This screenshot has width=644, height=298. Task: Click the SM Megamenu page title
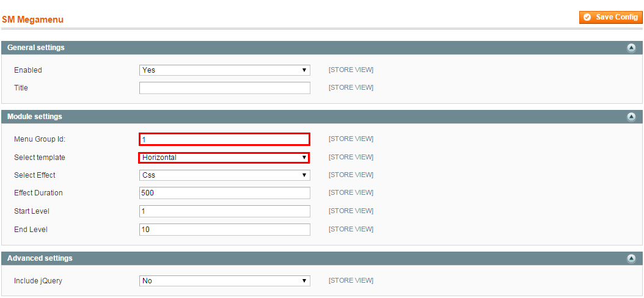click(x=32, y=20)
